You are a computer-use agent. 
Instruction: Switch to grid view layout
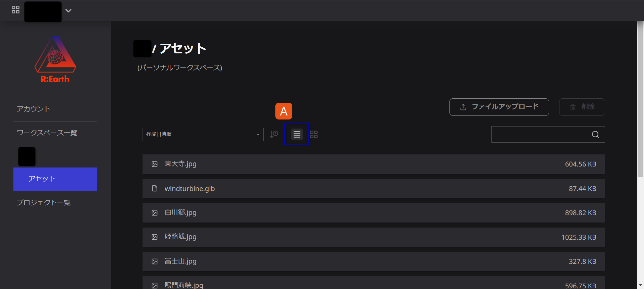click(314, 134)
